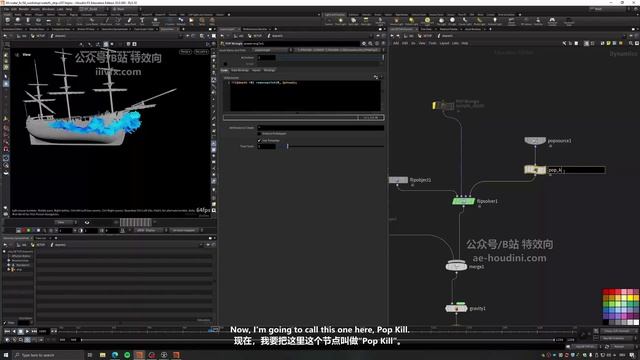Switch to Lights and Cameras shelf tab

[335, 15]
